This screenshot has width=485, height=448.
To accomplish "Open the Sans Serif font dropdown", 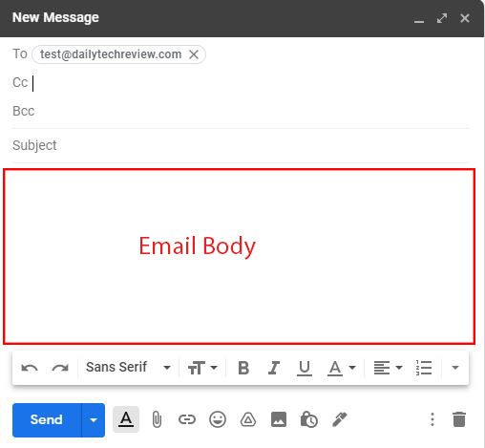I will pyautogui.click(x=128, y=368).
